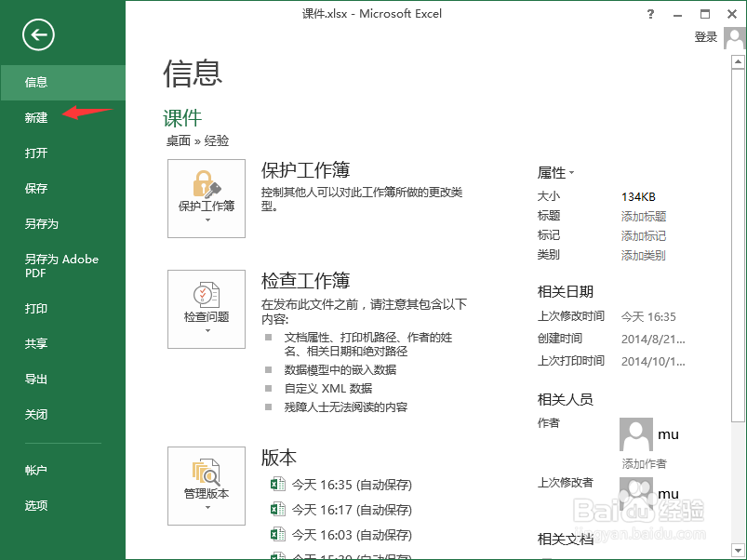Expand the 属性 properties dropdown
This screenshot has height=560, width=747.
tap(555, 172)
